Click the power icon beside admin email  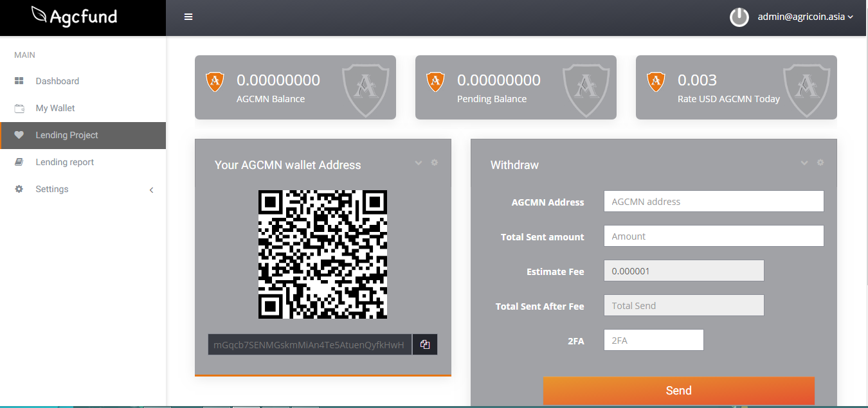[x=739, y=17]
